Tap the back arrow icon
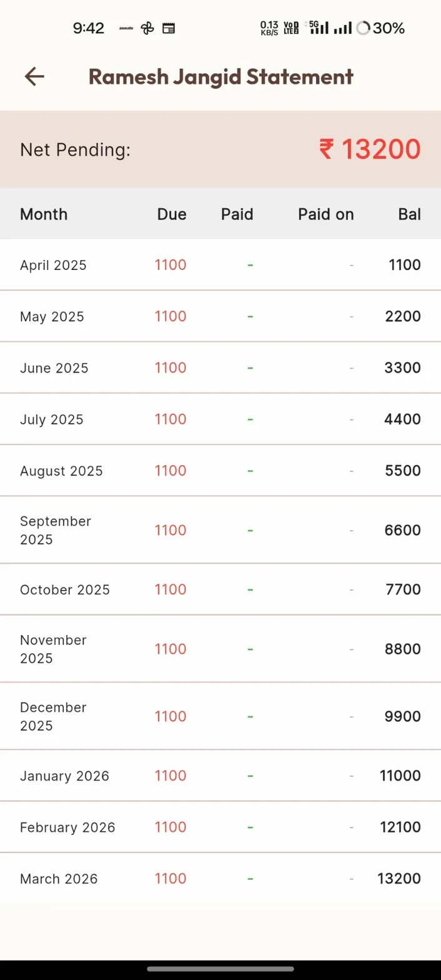Screen dimensions: 441x980 tap(34, 76)
